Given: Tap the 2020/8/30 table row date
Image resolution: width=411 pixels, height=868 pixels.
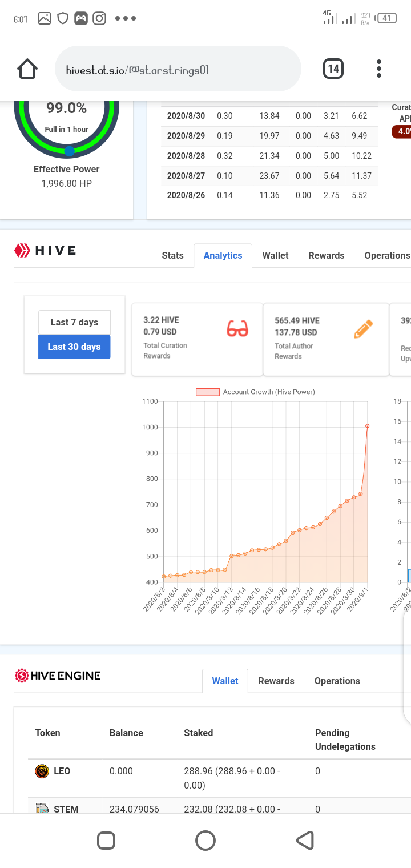Looking at the screenshot, I should (x=186, y=116).
